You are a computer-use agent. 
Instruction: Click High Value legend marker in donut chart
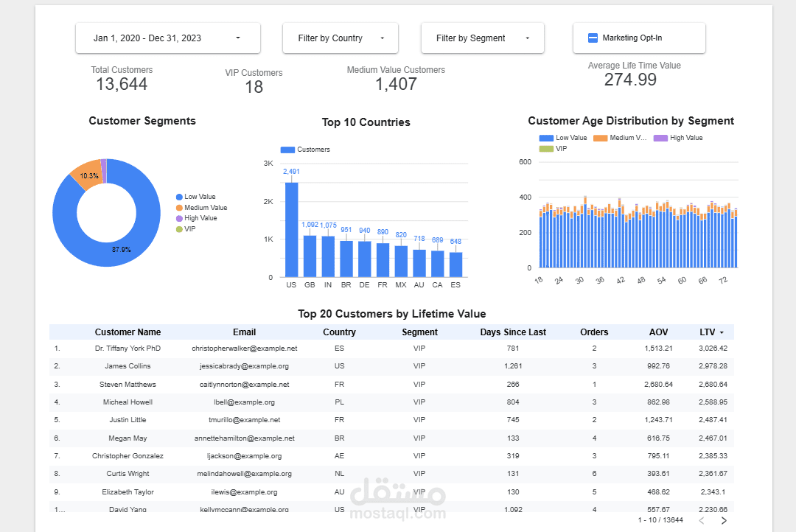coord(179,218)
